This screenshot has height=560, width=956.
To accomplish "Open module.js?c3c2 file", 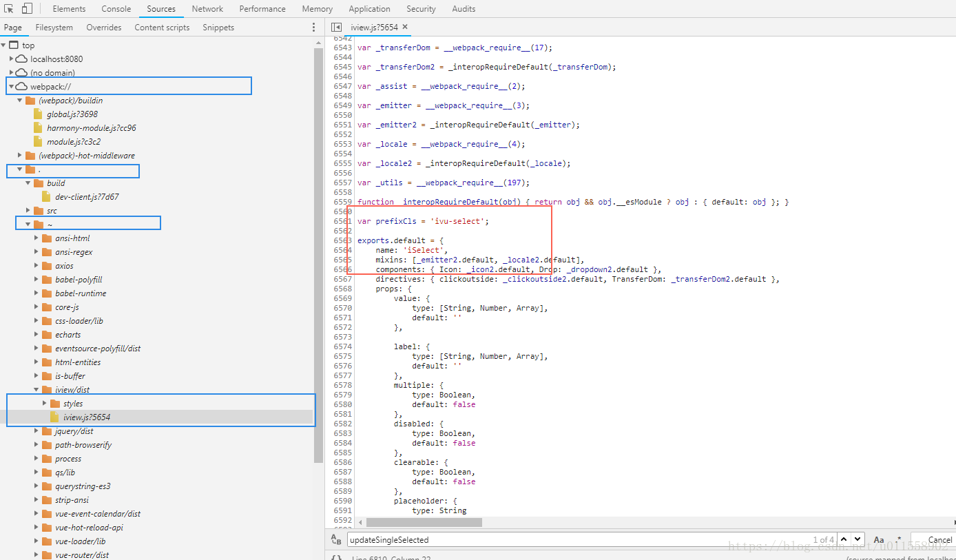I will coord(74,142).
